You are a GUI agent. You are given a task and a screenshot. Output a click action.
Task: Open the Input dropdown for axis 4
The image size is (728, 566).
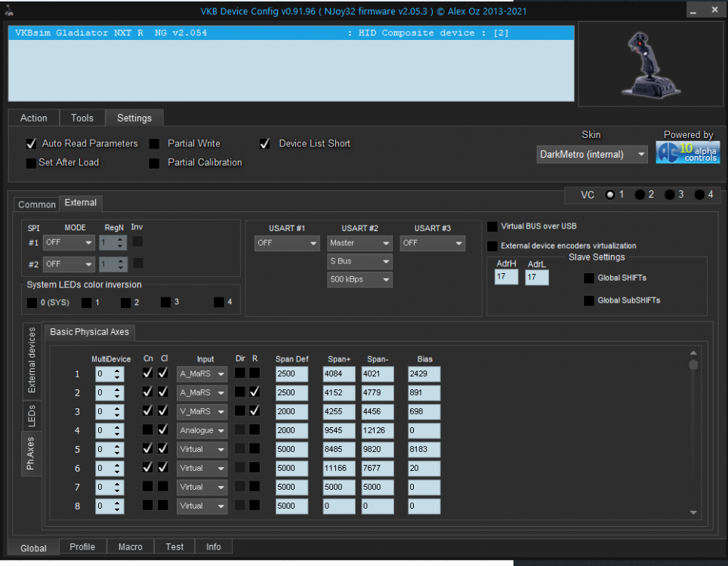coord(202,430)
